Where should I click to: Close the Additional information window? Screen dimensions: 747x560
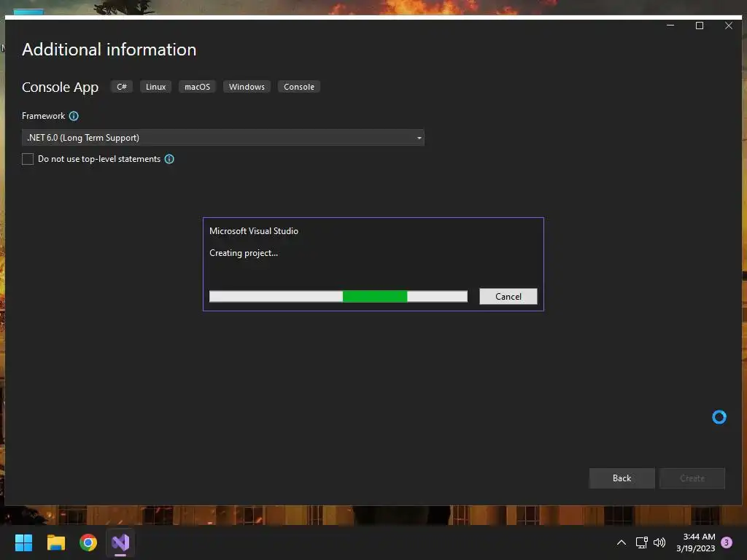pyautogui.click(x=729, y=26)
